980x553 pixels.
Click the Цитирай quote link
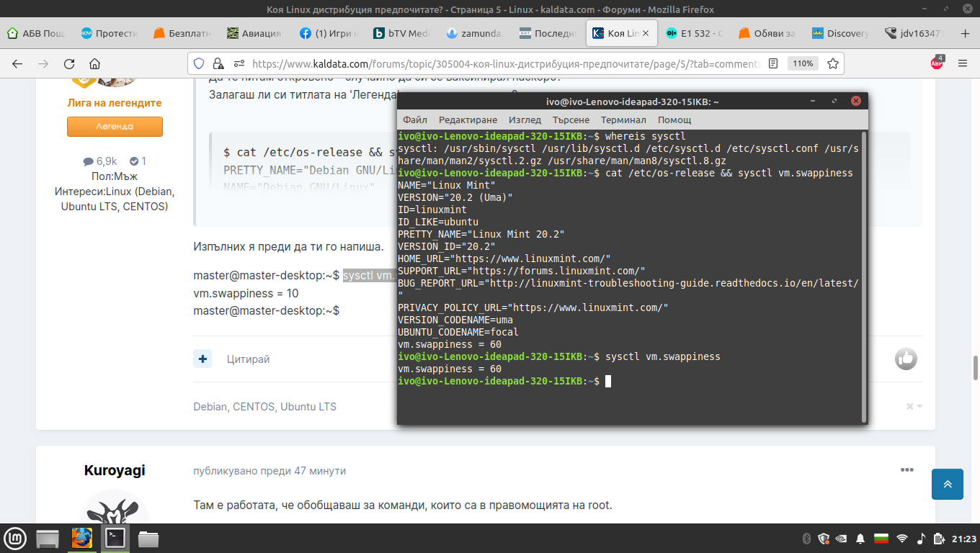click(x=248, y=359)
